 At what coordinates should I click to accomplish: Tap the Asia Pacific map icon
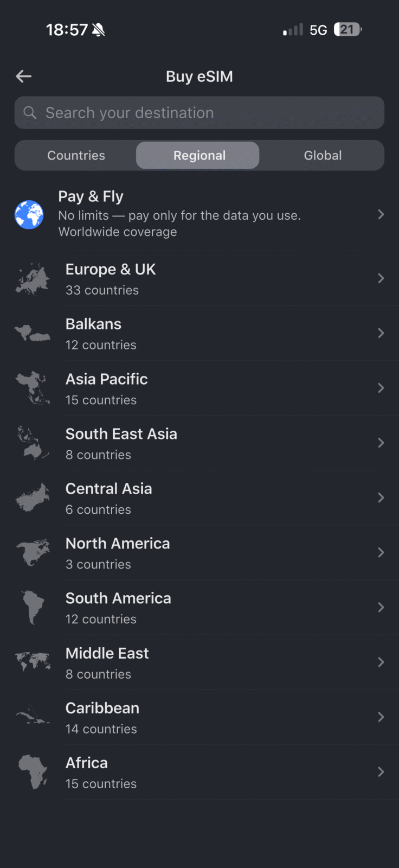pyautogui.click(x=33, y=388)
